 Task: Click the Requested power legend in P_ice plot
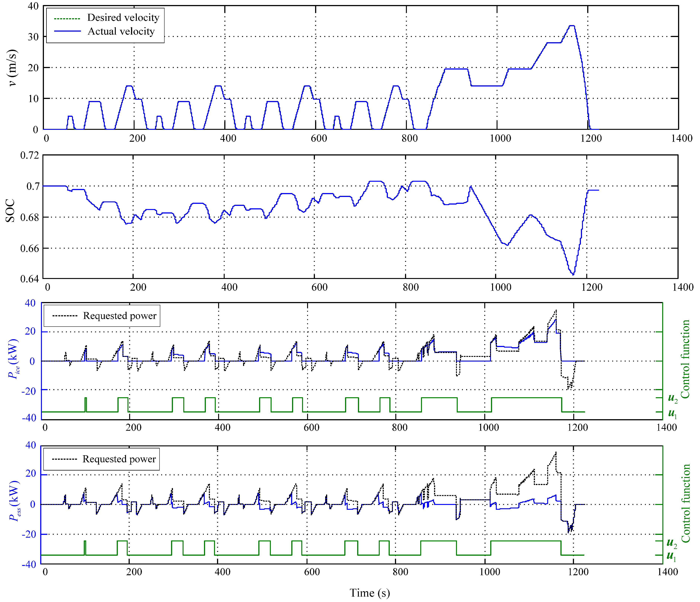click(120, 316)
